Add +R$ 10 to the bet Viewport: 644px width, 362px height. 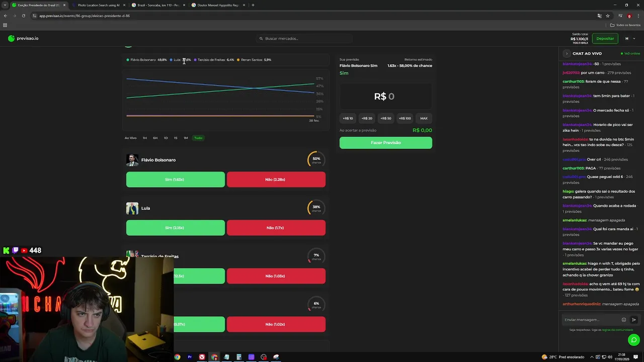click(x=348, y=118)
